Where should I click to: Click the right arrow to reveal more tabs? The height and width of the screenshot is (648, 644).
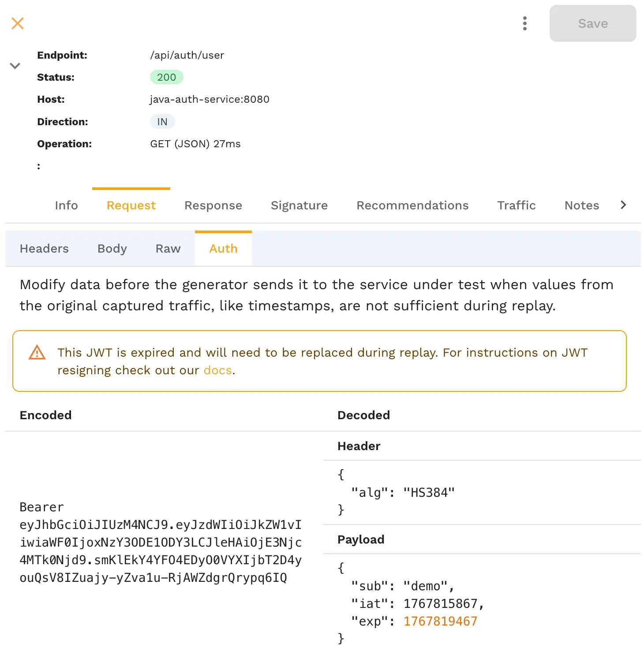pyautogui.click(x=623, y=205)
